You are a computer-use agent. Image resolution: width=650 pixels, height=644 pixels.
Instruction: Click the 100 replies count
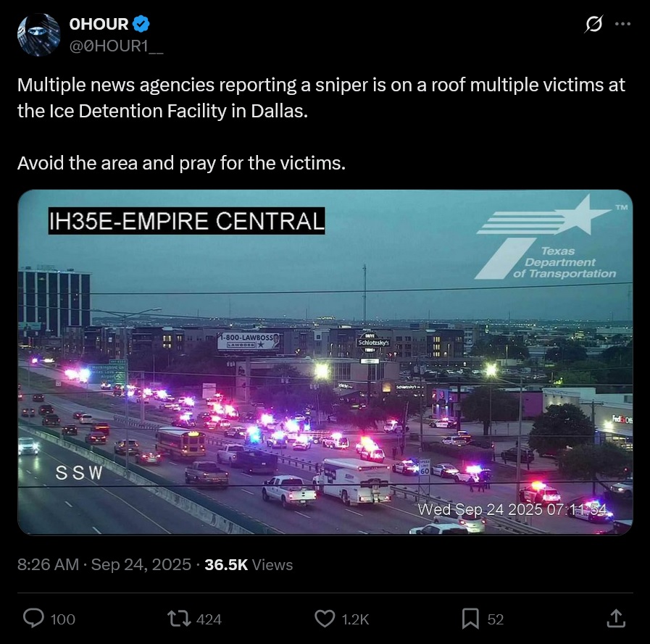tap(62, 619)
